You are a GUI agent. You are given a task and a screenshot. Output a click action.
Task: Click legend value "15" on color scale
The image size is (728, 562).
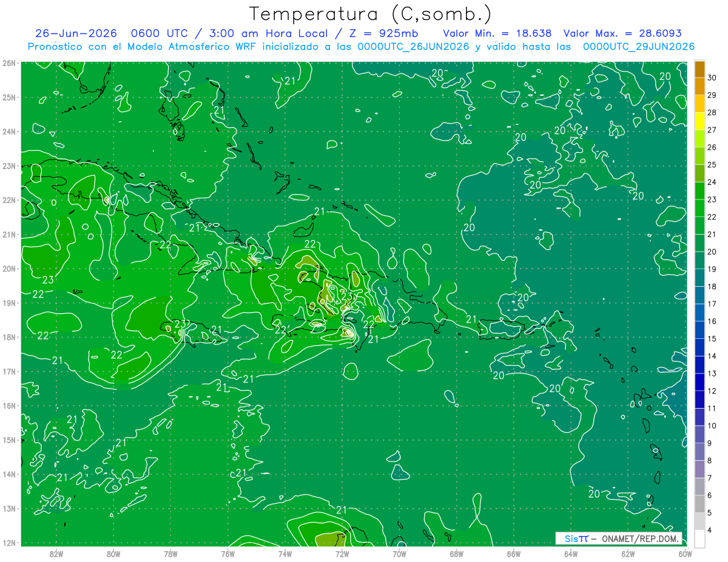pyautogui.click(x=712, y=338)
